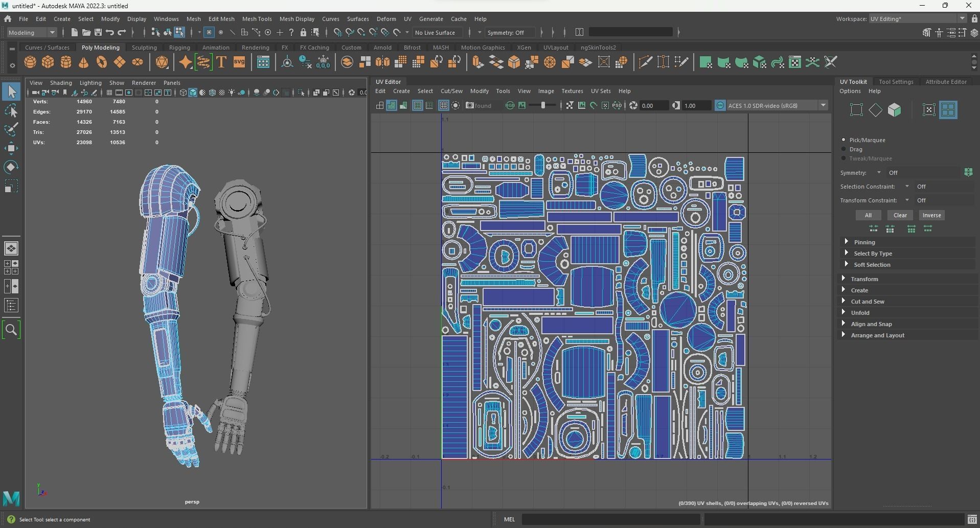Image resolution: width=980 pixels, height=528 pixels.
Task: Choose the Move tool in toolbox
Action: coord(11,148)
